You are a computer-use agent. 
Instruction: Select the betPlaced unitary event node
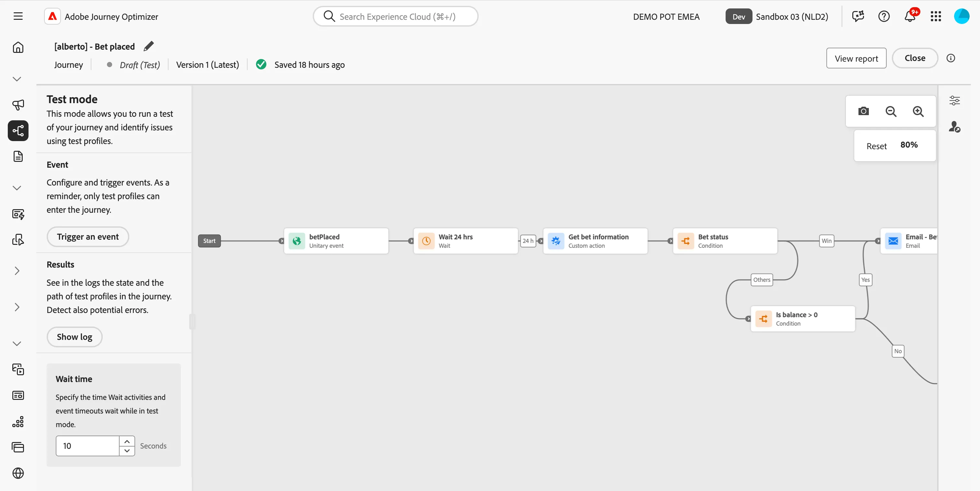tap(336, 241)
